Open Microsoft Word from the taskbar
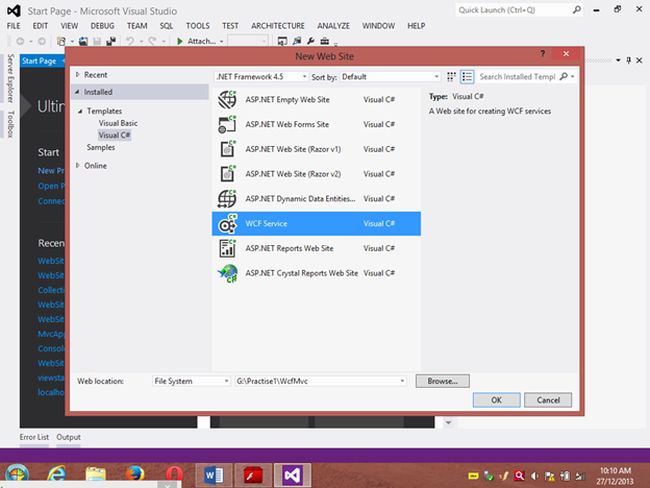 point(214,475)
